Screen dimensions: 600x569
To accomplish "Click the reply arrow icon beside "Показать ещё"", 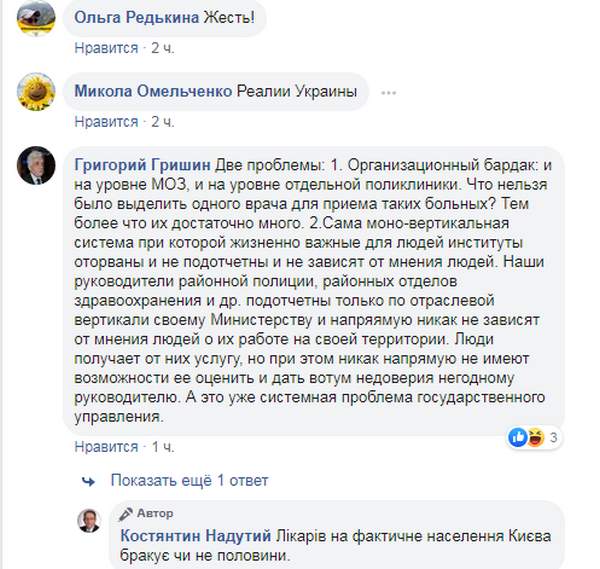I will click(91, 481).
